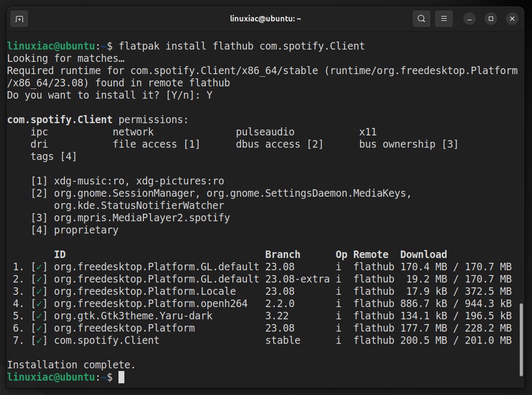532x395 pixels.
Task: Click the flatpak install command text
Action: click(x=242, y=46)
